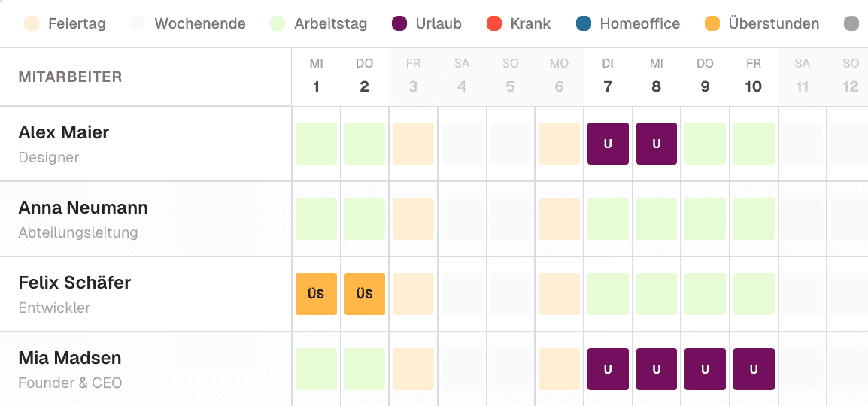Select Felix Schäfer's ÜS cell on day 2
Image resolution: width=868 pixels, height=406 pixels.
coord(365,294)
